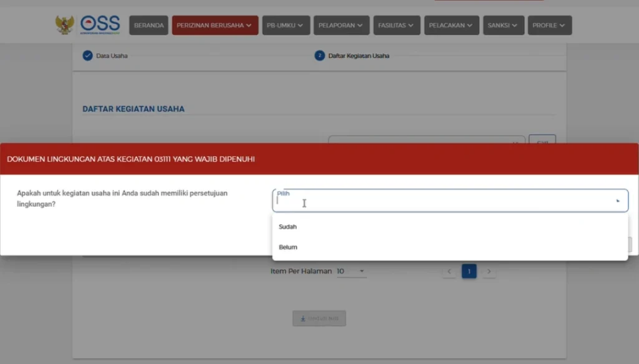
Task: Open the Perizinan Berusaha menu
Action: (x=215, y=26)
